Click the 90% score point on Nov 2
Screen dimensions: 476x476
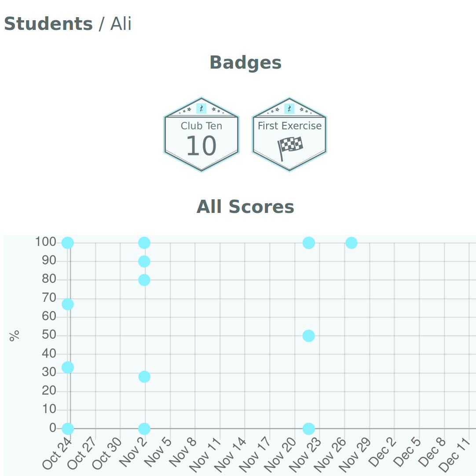pos(144,261)
